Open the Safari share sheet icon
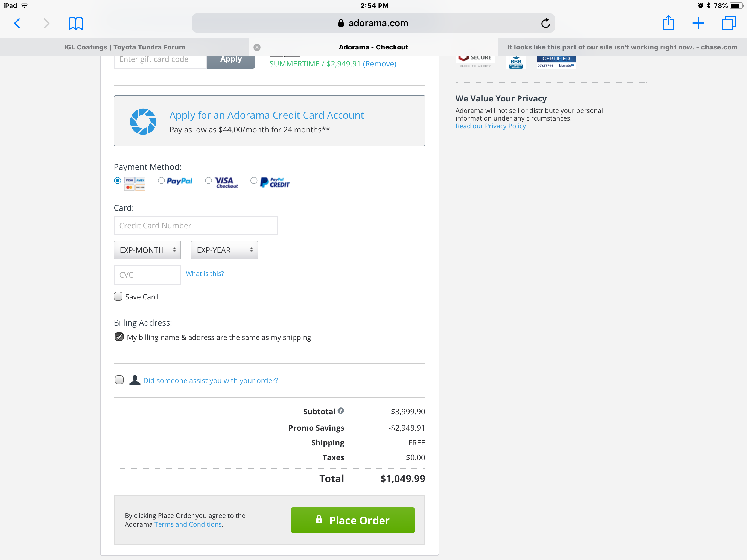 [668, 23]
